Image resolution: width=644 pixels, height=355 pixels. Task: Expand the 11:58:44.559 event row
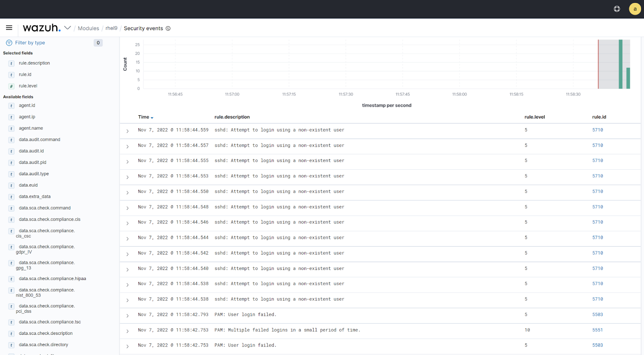128,131
